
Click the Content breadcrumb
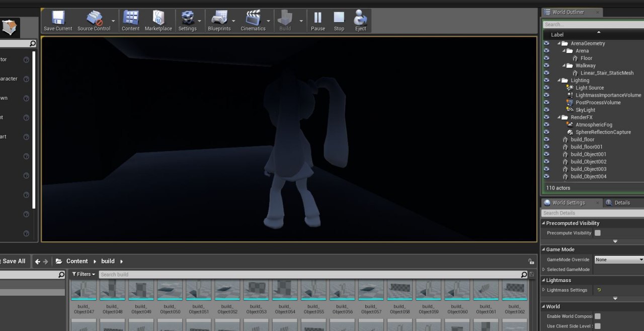tap(77, 261)
